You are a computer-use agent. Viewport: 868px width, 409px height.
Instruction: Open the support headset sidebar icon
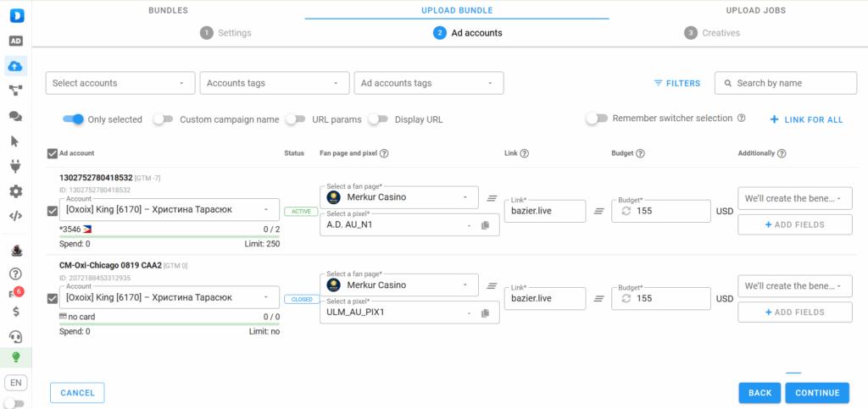pyautogui.click(x=16, y=336)
